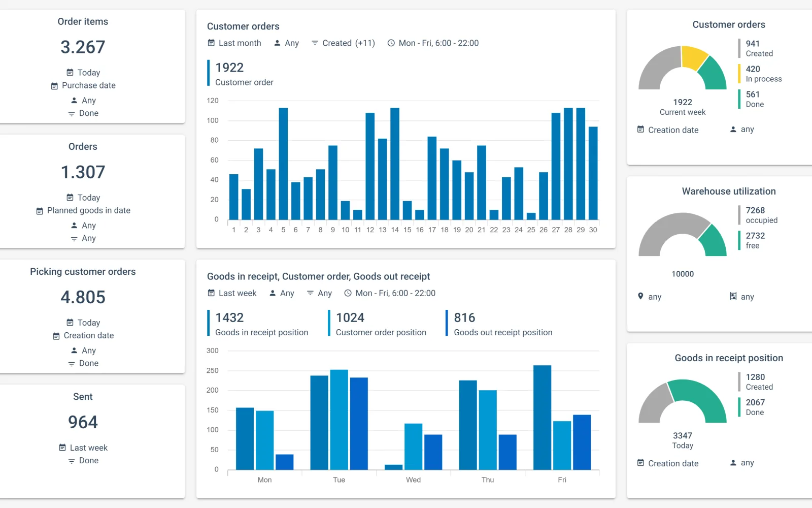Click the filter icon next to Created (+11)
Viewport: 812px width, 508px height.
315,43
